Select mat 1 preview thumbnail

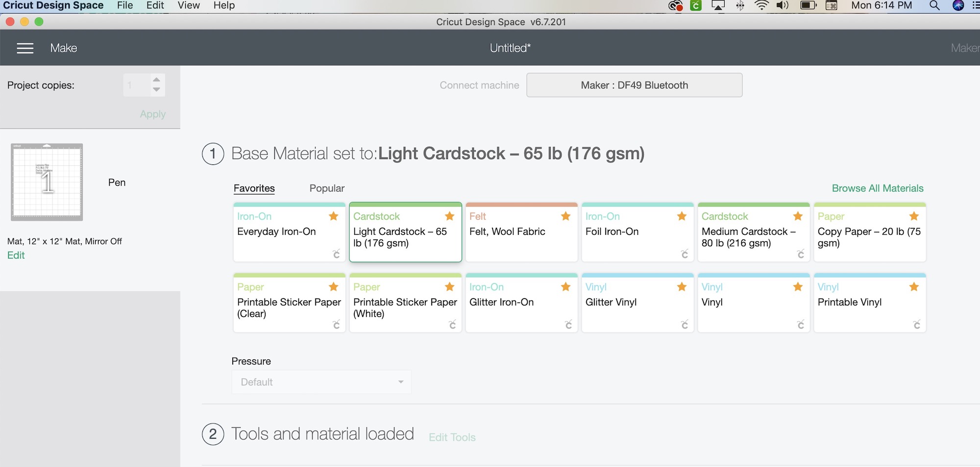pyautogui.click(x=47, y=182)
